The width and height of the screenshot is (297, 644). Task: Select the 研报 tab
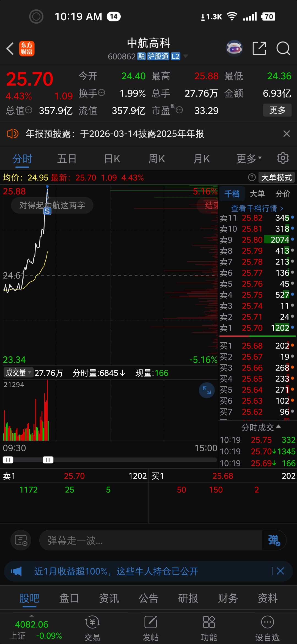click(188, 598)
